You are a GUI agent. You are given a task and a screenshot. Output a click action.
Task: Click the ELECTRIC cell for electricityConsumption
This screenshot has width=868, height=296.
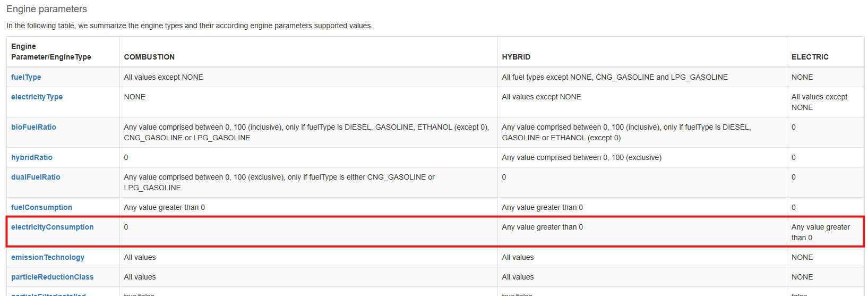pyautogui.click(x=820, y=232)
